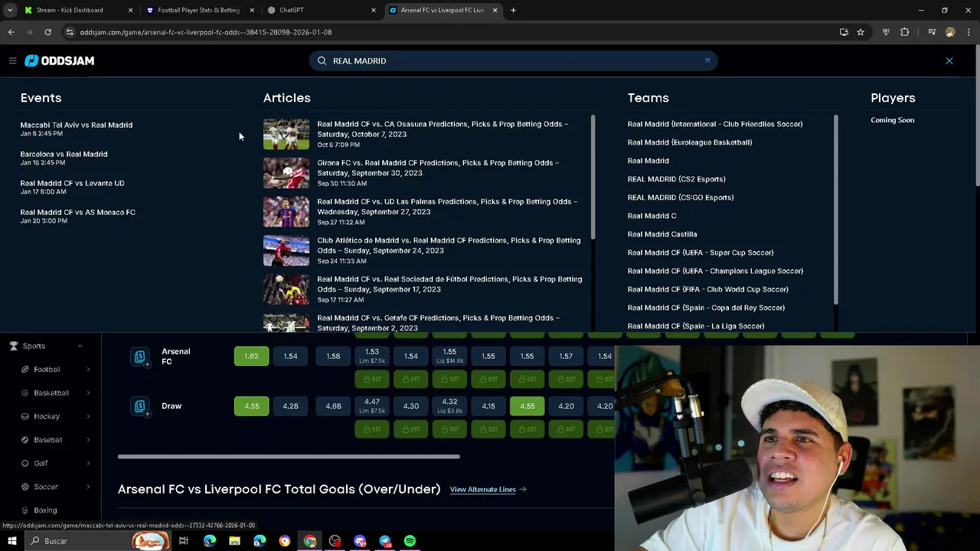Add Draw row to bet tracker
This screenshot has height=551, width=980.
(140, 406)
